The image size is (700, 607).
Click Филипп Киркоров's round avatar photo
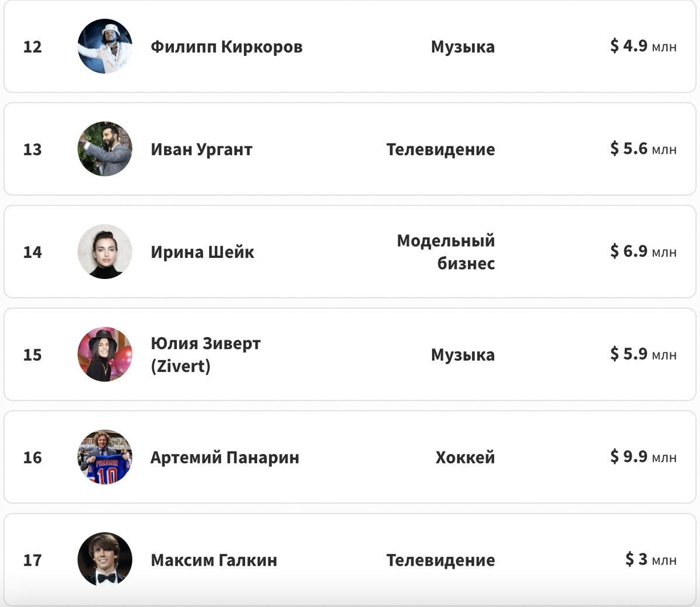pos(105,47)
